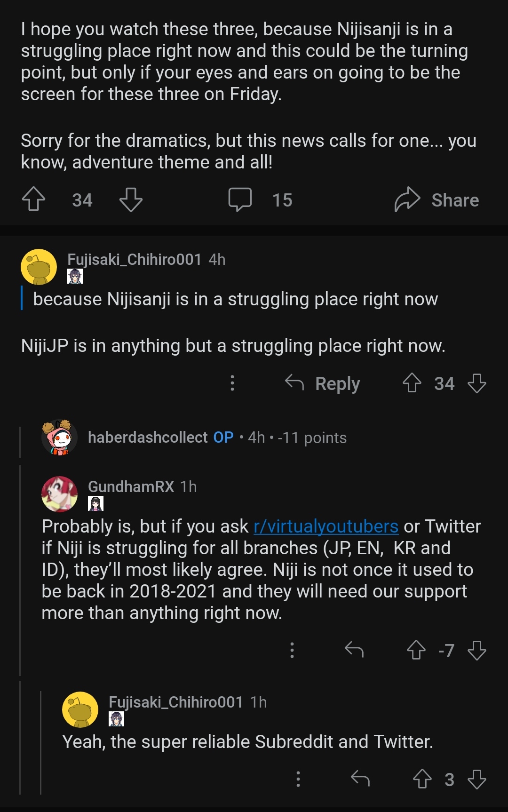Screen dimensions: 508x812
Task: Open options menu on first Fujisaki_Chihiro001 comment
Action: coord(232,383)
